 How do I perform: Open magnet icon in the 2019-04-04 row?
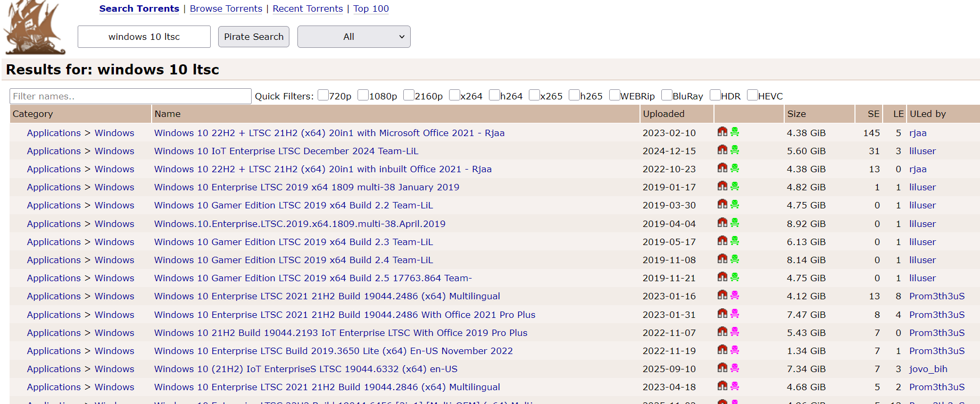click(722, 223)
